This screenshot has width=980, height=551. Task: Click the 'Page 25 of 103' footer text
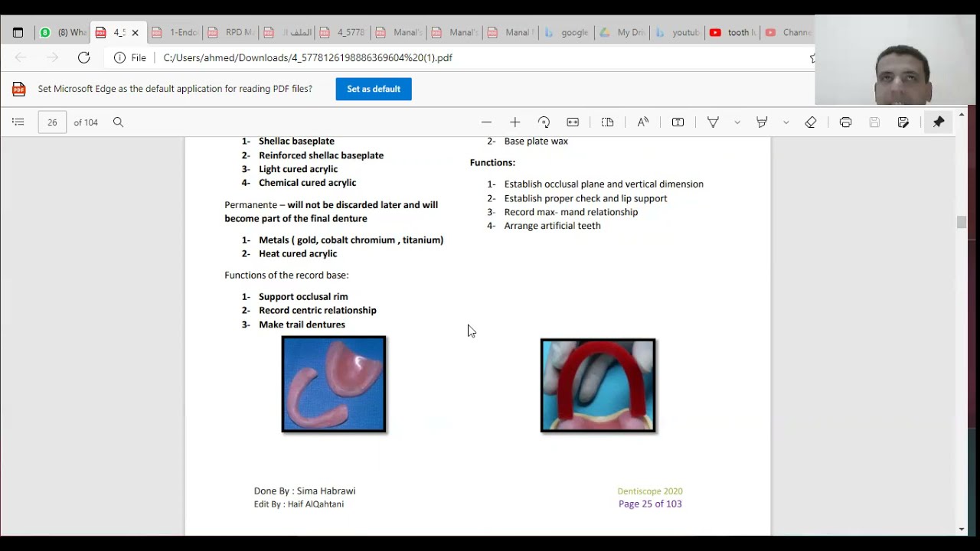pyautogui.click(x=650, y=504)
